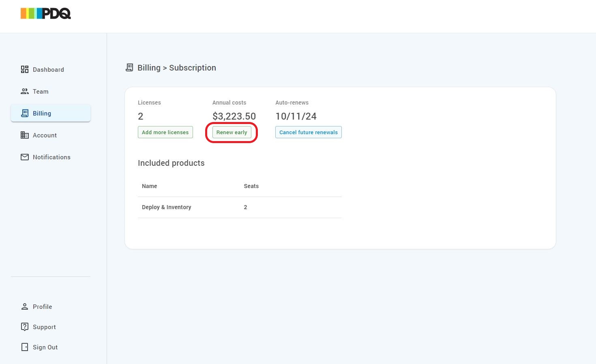Click the auto-renew date 10/11/24
Viewport: 596px width, 364px height.
click(x=296, y=116)
